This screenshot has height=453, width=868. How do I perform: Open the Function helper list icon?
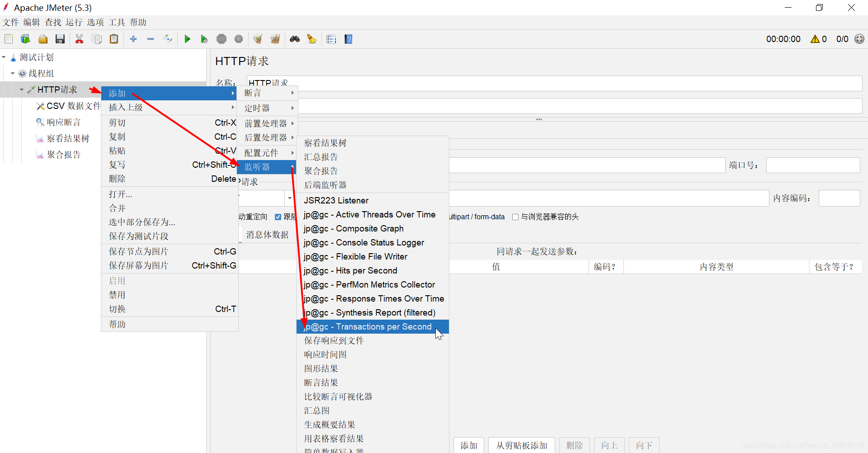coord(331,39)
